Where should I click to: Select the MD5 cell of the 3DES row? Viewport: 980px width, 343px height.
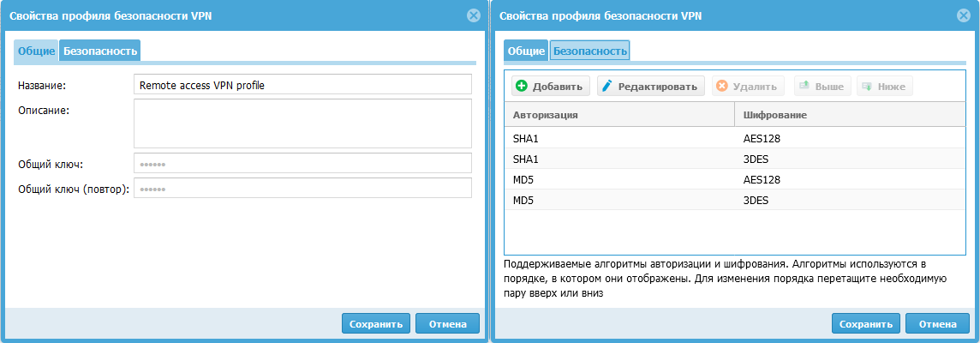pos(619,201)
